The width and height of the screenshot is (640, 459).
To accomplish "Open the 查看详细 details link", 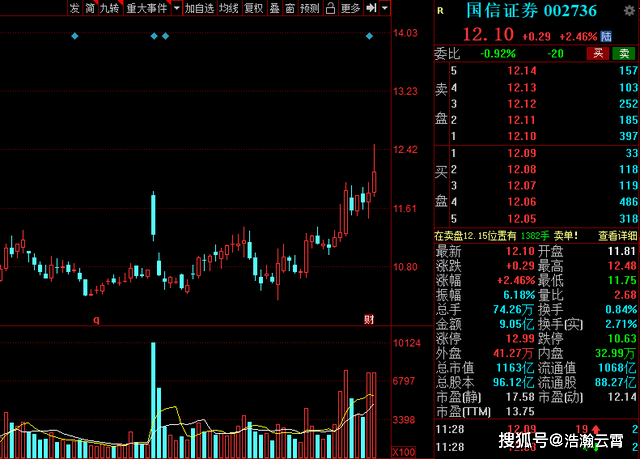I will click(x=618, y=235).
